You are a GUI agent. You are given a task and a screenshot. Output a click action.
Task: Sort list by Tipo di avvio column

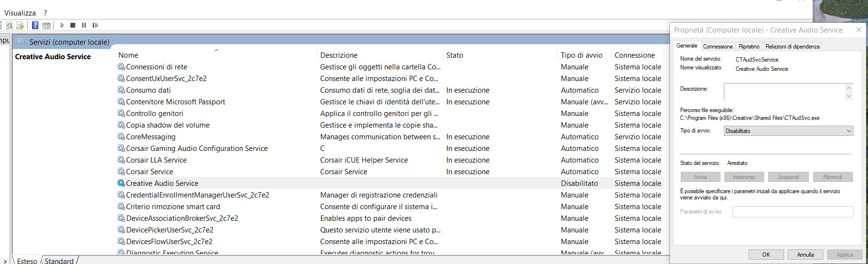coord(581,55)
